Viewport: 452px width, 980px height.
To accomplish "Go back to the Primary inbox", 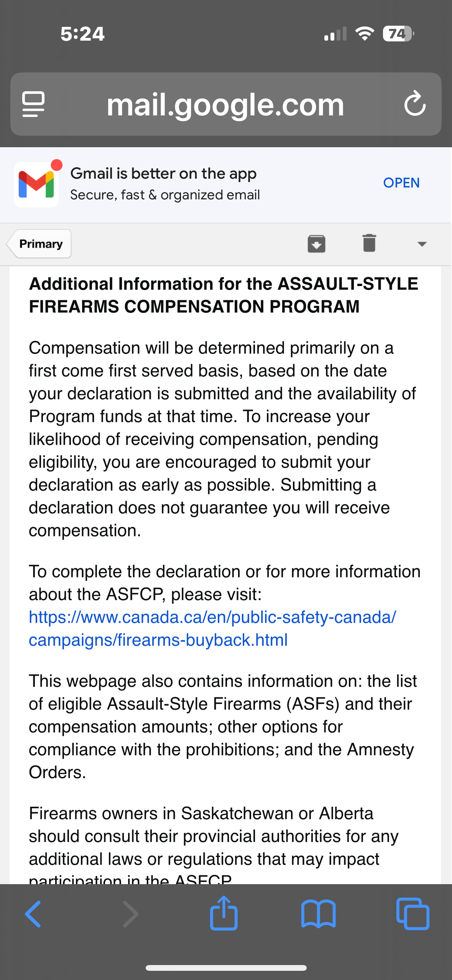I will tap(39, 244).
